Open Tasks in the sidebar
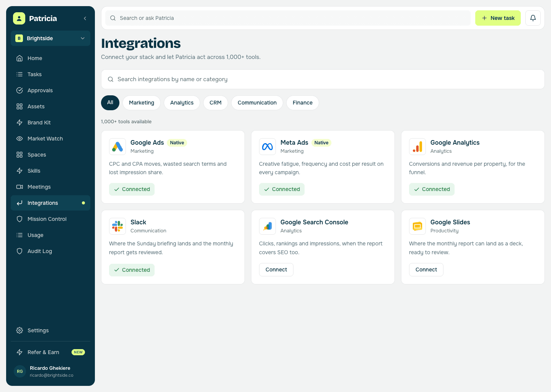Screen dimensions: 551x392 pyautogui.click(x=51, y=74)
